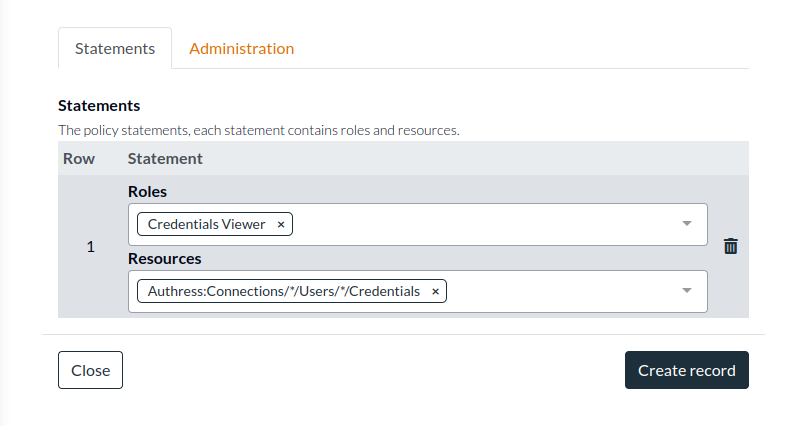Remove the Credentials Viewer role tag
Screen dimensions: 808x426
281,225
